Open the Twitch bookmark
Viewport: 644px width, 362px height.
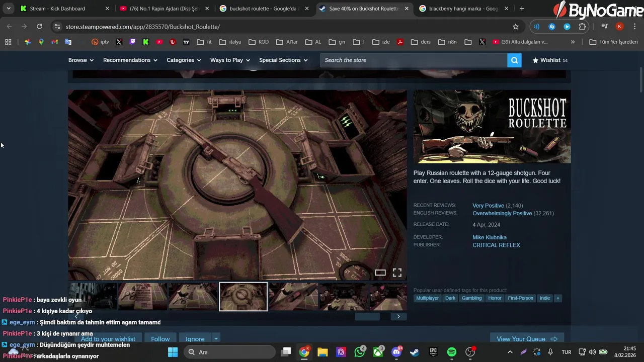tap(132, 42)
